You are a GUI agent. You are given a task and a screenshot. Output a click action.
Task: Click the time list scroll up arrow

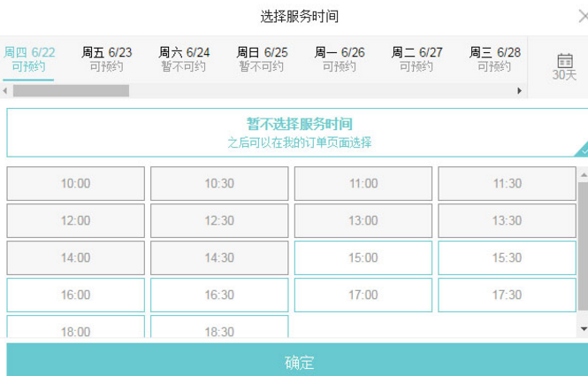(583, 174)
